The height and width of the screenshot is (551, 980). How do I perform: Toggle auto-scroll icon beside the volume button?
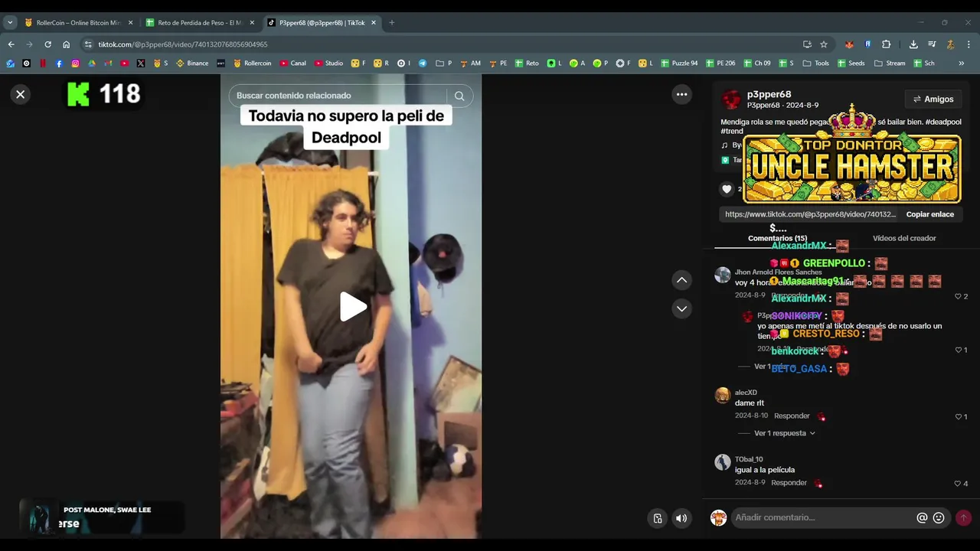[x=657, y=518]
